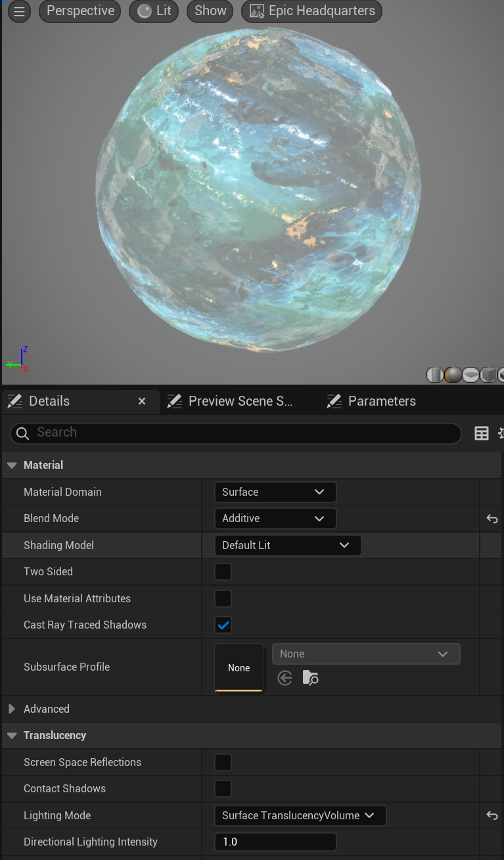The width and height of the screenshot is (504, 860).
Task: Enable Screen Space Reflections checkbox
Action: coord(223,762)
